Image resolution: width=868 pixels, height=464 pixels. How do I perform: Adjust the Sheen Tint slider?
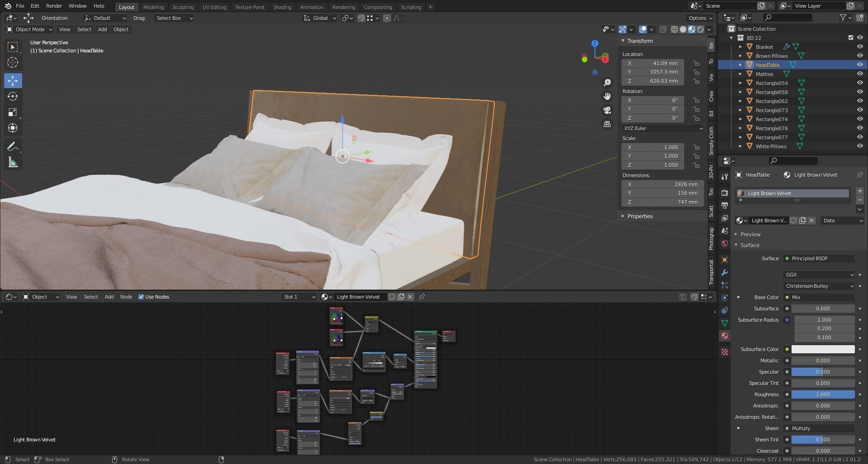[x=823, y=440]
